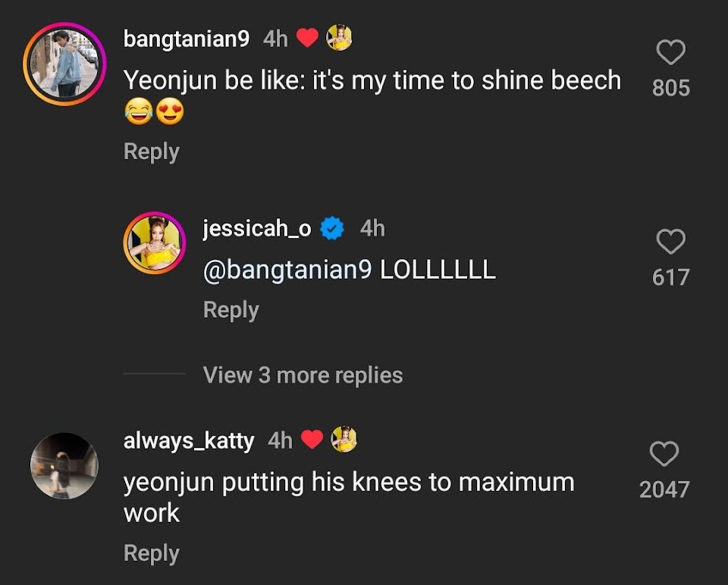Reply to bangtanian9's comment
The width and height of the screenshot is (728, 585).
(152, 152)
